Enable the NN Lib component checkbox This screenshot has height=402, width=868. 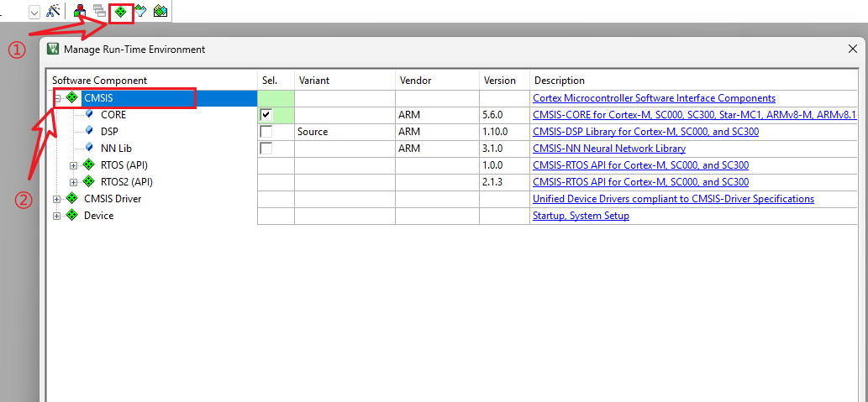[266, 149]
